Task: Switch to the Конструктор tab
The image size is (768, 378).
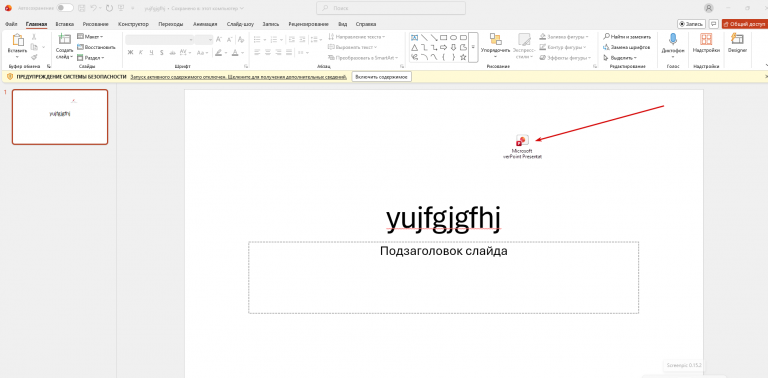Action: tap(133, 24)
